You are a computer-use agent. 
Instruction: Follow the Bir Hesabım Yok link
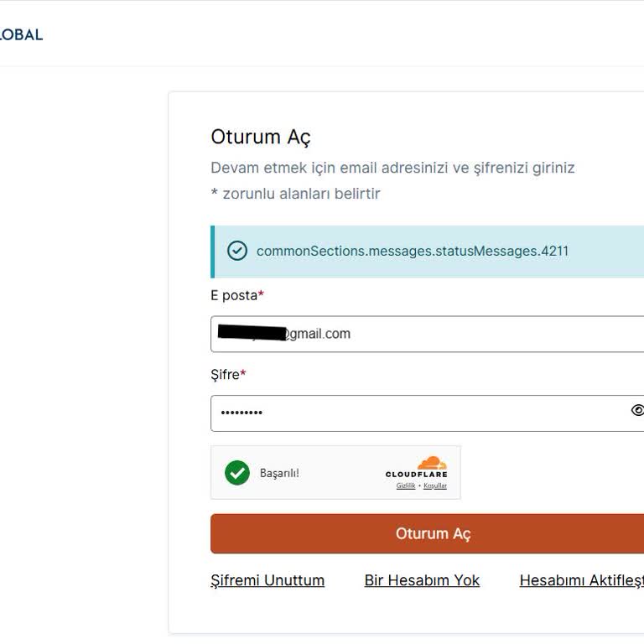pos(422,580)
